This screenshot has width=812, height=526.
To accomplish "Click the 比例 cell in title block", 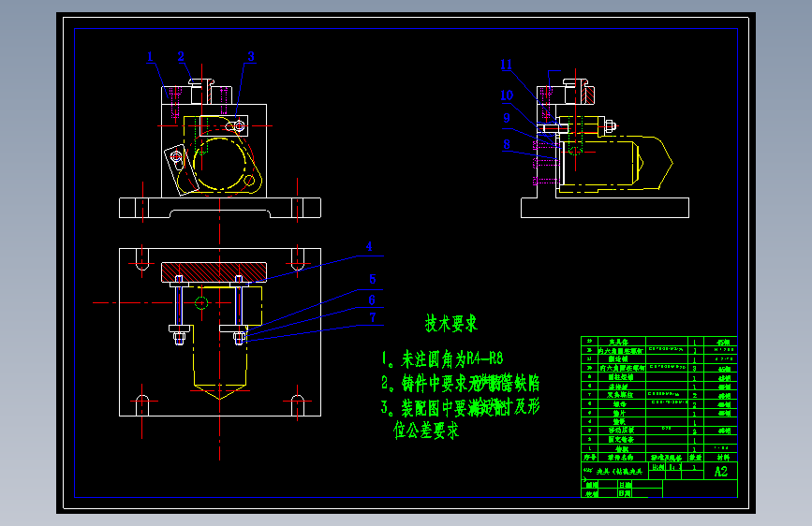I will point(657,467).
